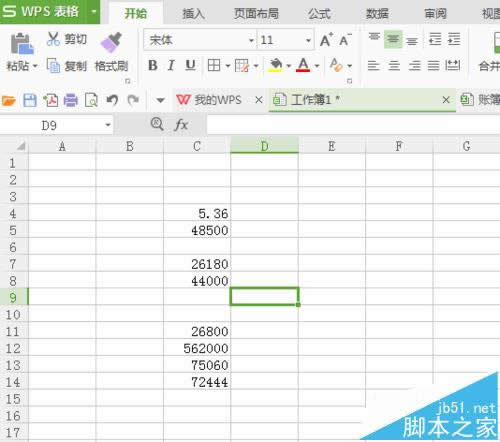Click the Format Painter brush icon
The image size is (500, 442).
click(x=111, y=43)
